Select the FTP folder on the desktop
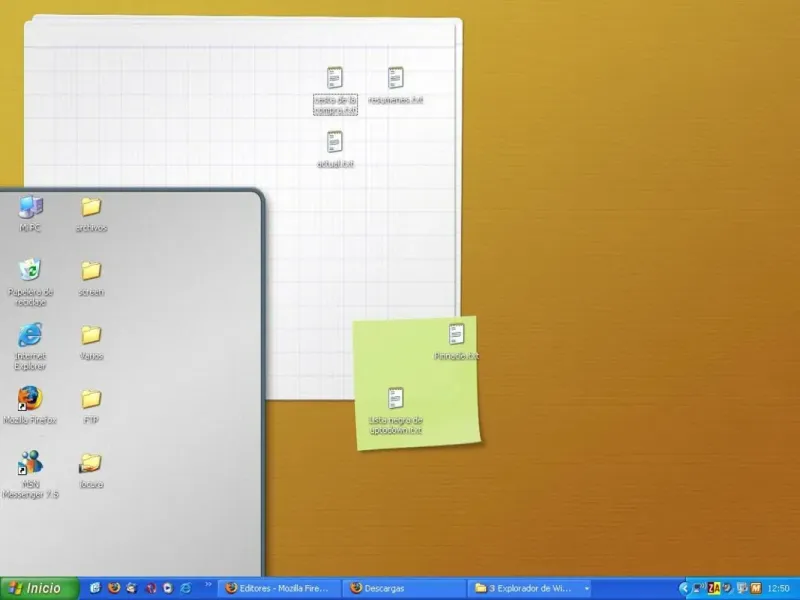Image resolution: width=800 pixels, height=600 pixels. coord(91,407)
